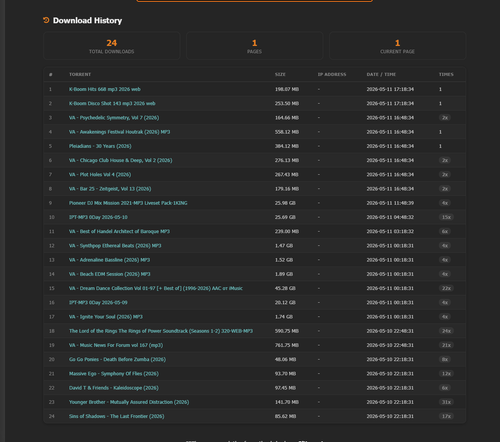Click the 8x badge on Go Go Ponies row
Screen dimensions: 500x442
click(x=445, y=360)
